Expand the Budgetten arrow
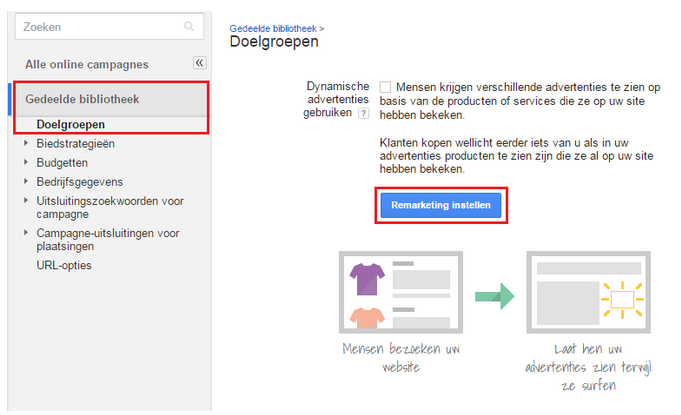This screenshot has width=681, height=415. (26, 162)
